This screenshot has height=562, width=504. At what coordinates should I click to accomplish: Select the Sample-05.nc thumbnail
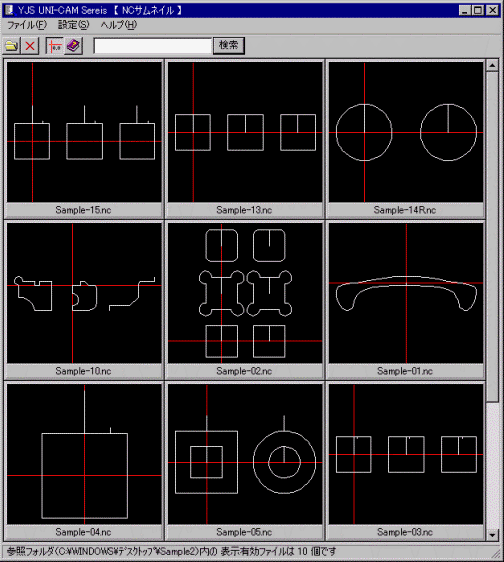point(245,454)
